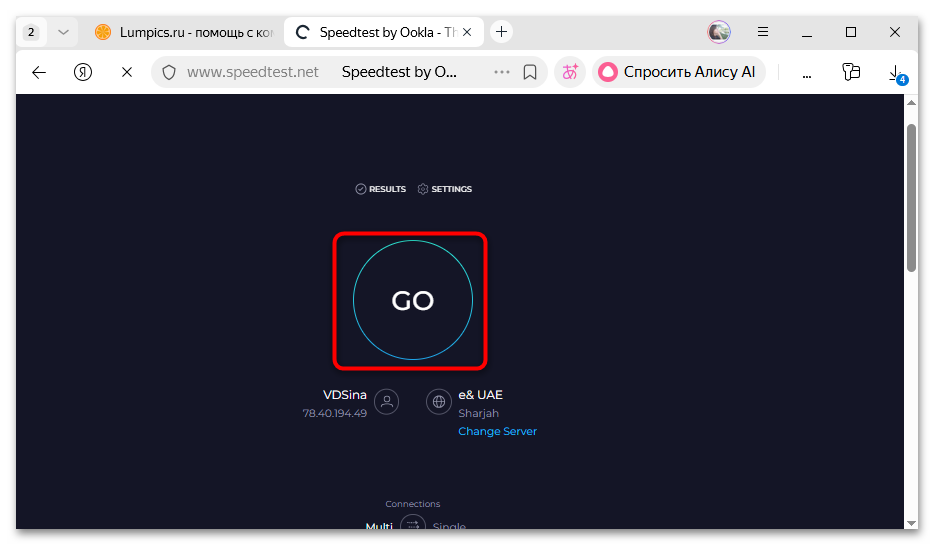The height and width of the screenshot is (545, 934).
Task: Open the downloads icon with badge 4
Action: point(896,74)
